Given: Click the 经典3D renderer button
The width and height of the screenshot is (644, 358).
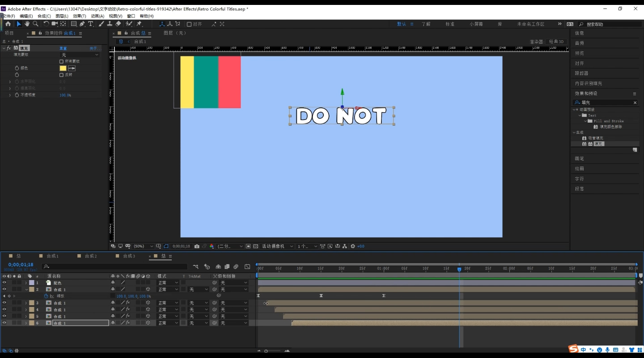Looking at the screenshot, I should 556,42.
